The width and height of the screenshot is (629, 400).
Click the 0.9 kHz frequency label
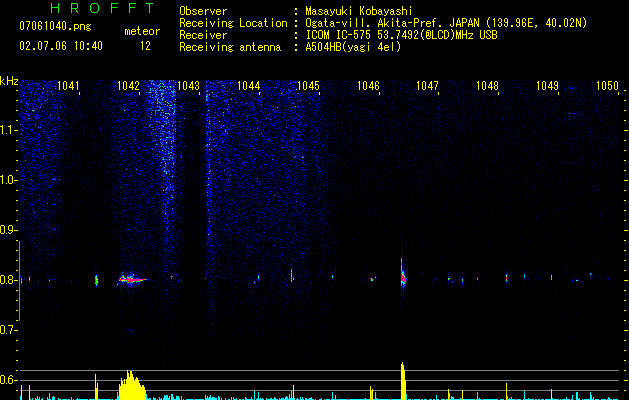pyautogui.click(x=8, y=230)
